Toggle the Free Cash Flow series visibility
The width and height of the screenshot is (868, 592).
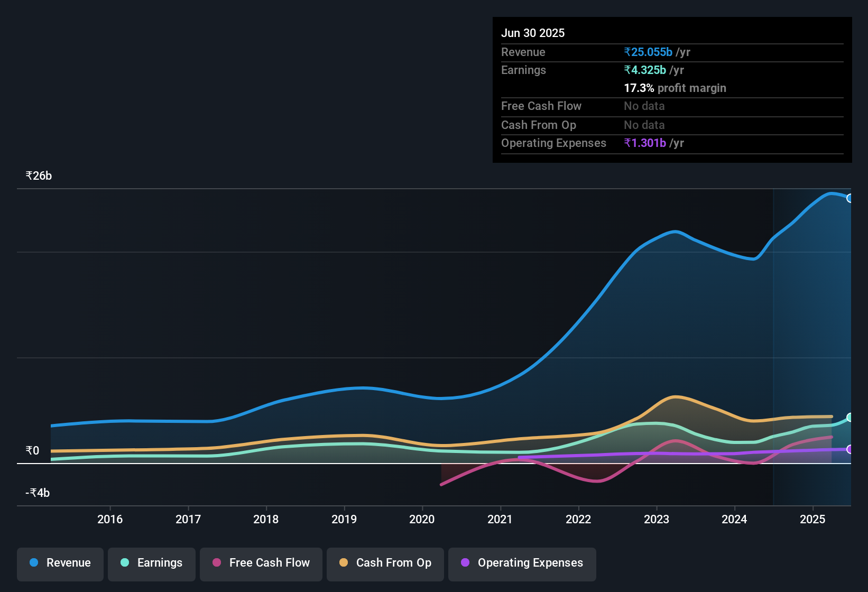261,563
